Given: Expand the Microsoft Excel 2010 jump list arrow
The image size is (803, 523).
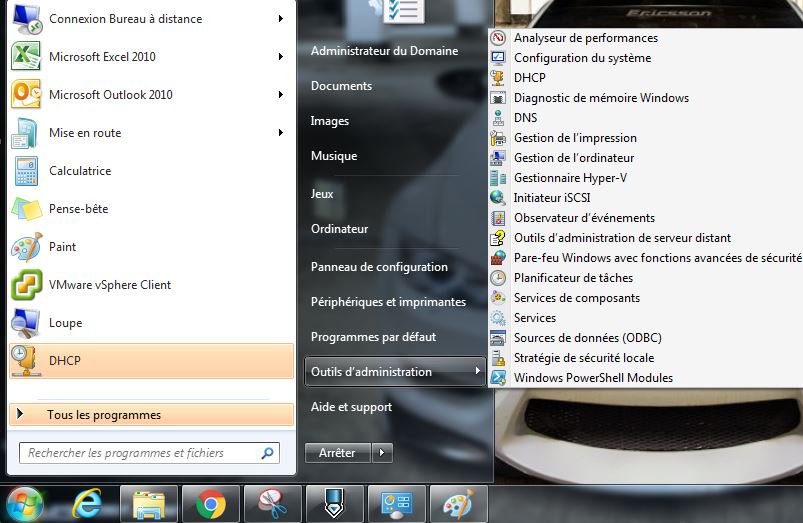Looking at the screenshot, I should pos(281,57).
